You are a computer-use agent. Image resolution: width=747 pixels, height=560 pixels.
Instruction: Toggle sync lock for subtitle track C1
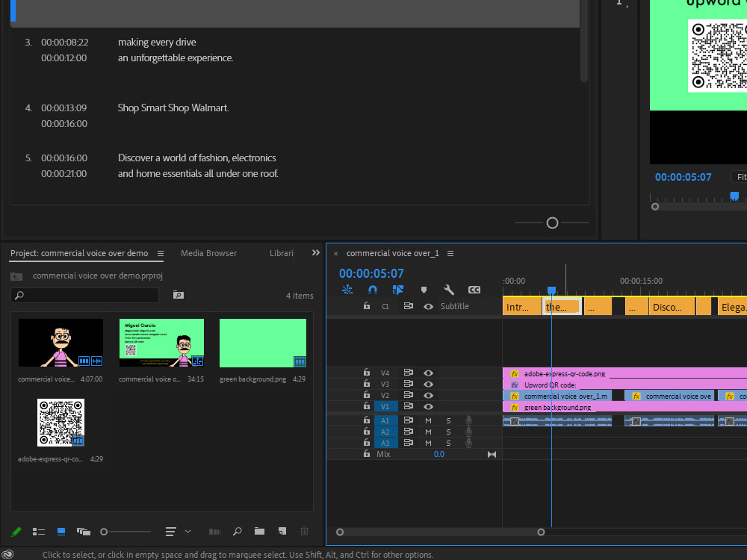[409, 306]
